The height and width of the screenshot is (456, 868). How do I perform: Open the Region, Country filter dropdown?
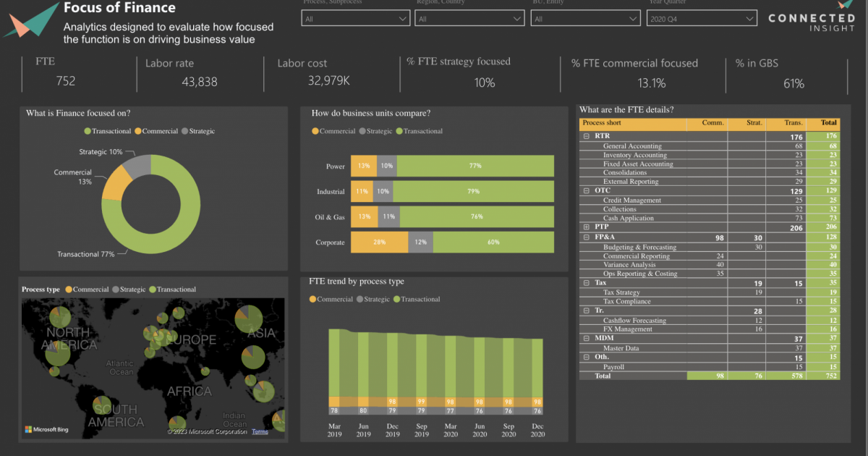pyautogui.click(x=469, y=19)
